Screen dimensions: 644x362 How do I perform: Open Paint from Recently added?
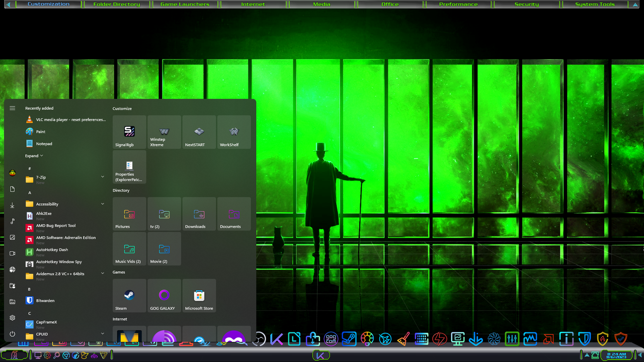click(65, 132)
